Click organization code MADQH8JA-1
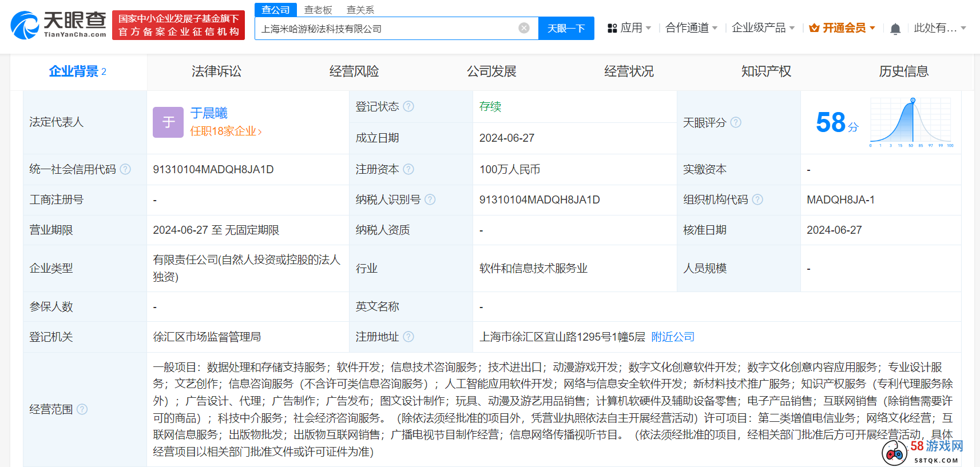Screen dimensions: 980x467 [840, 199]
